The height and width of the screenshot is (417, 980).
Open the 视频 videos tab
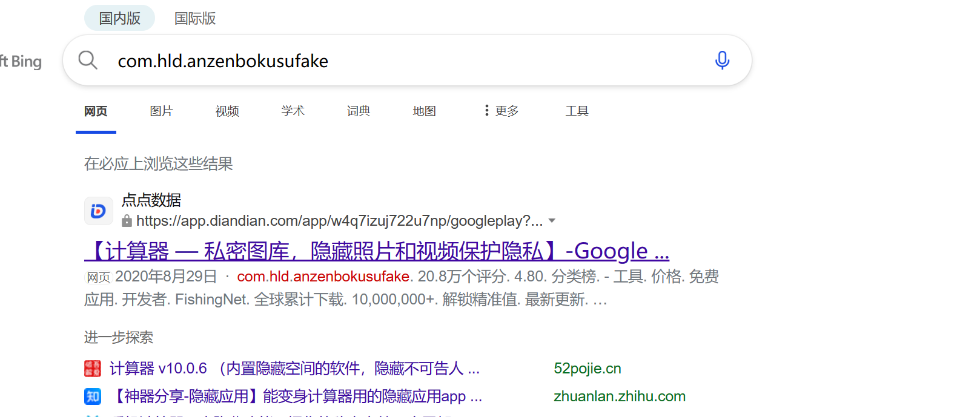click(x=227, y=111)
